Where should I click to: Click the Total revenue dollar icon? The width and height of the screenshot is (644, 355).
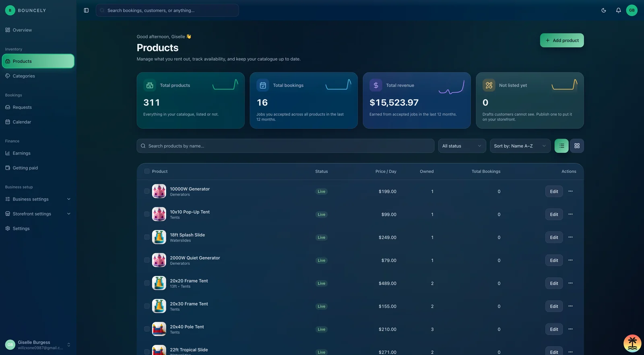(376, 85)
